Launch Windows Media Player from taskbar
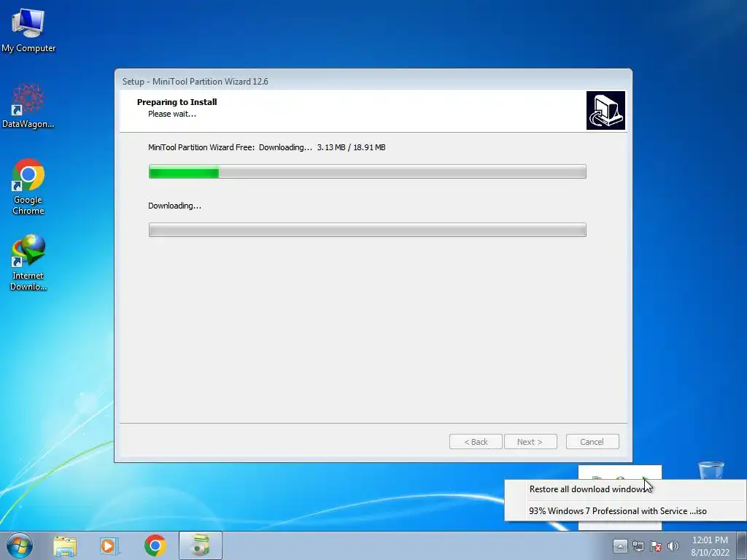The width and height of the screenshot is (747, 560). pyautogui.click(x=109, y=546)
